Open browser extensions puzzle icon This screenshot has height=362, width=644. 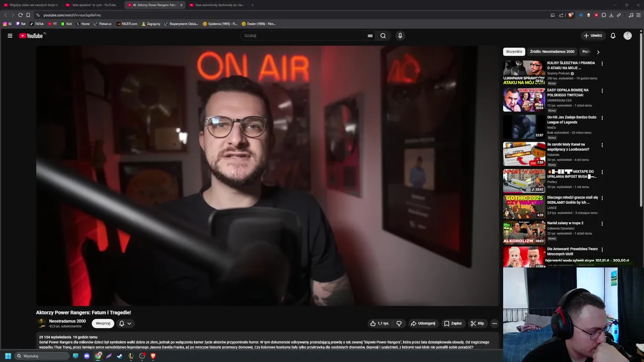604,15
